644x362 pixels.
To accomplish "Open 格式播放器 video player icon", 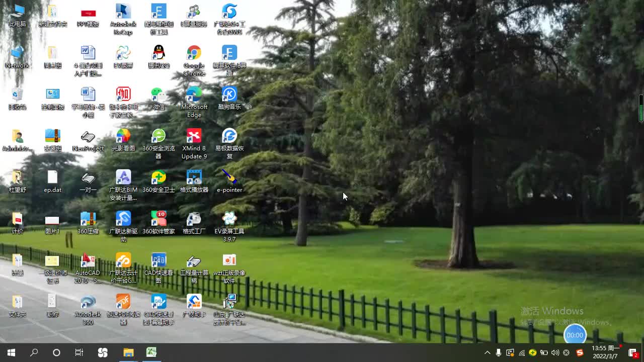I will coord(194,182).
